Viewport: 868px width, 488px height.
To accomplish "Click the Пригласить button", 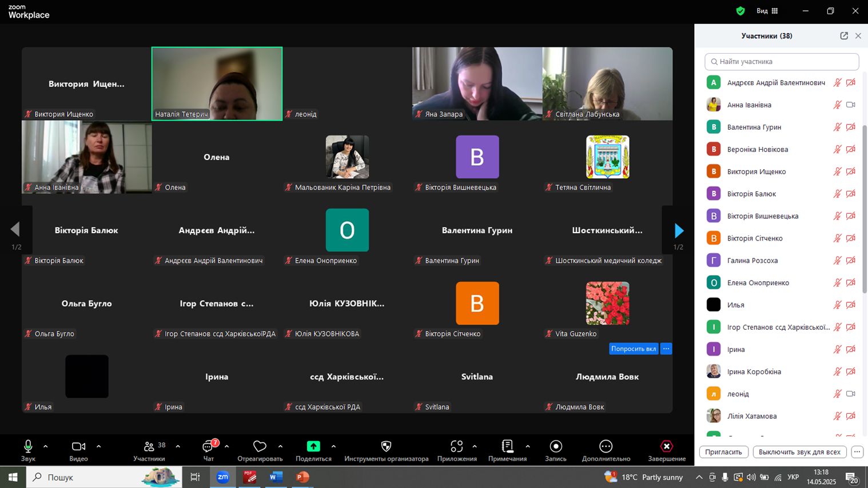I will 723,452.
